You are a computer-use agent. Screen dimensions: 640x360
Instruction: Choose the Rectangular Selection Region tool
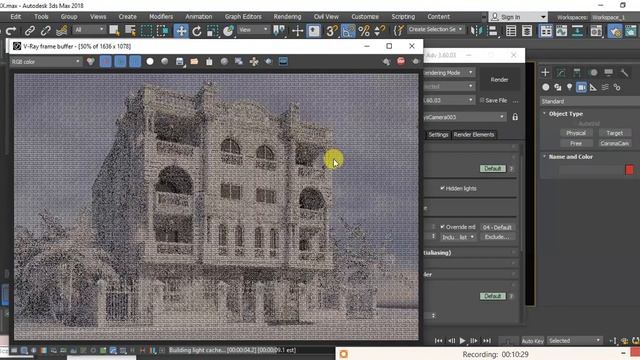pos(147,31)
